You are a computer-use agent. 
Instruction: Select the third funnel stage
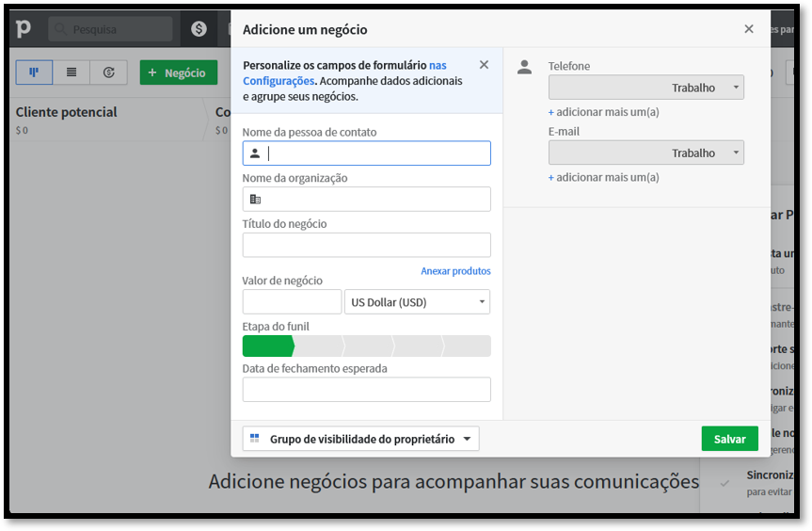point(368,346)
